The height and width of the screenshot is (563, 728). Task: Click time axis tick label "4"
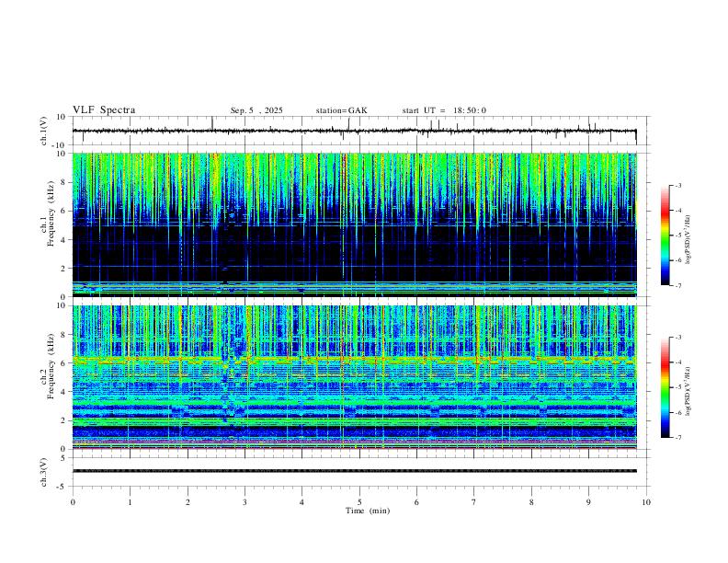click(x=301, y=502)
